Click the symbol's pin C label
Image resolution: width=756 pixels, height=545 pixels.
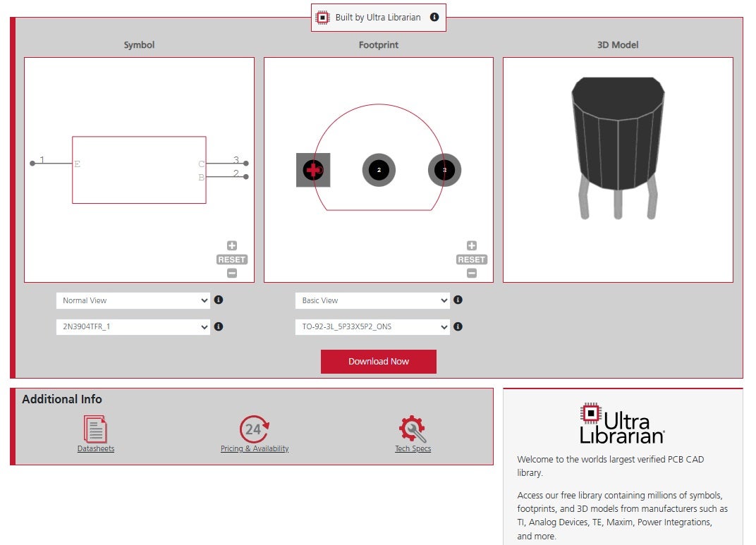[x=202, y=164]
